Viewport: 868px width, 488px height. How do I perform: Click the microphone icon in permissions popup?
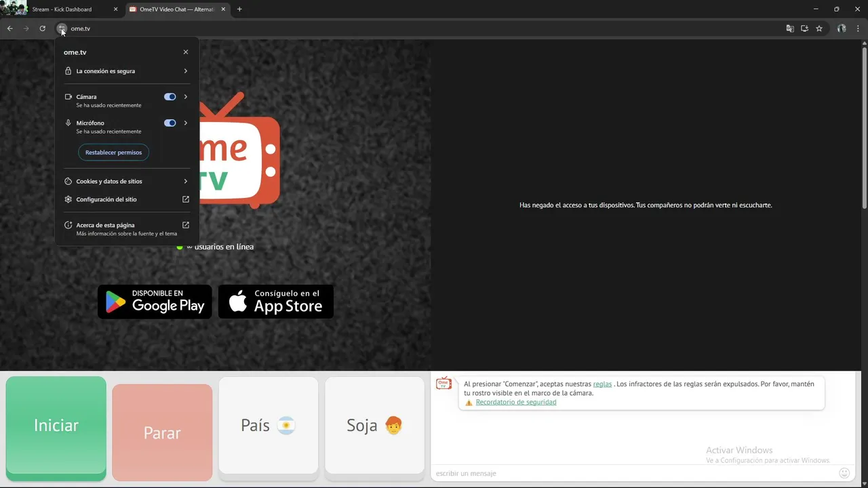[68, 123]
